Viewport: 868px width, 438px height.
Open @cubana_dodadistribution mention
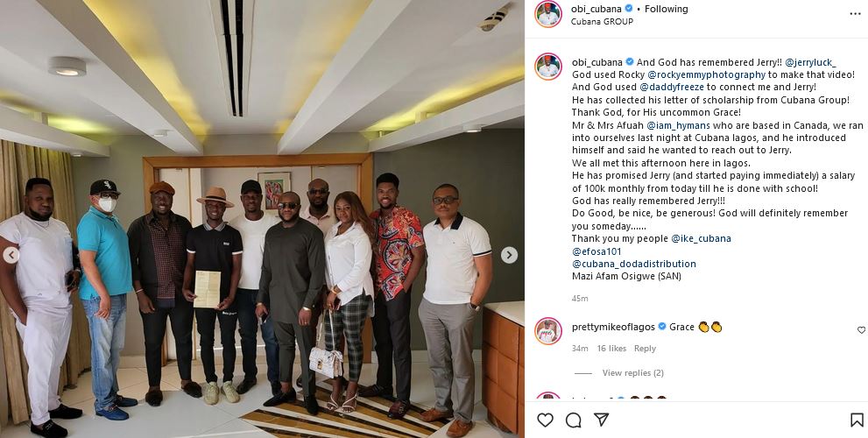pos(634,264)
